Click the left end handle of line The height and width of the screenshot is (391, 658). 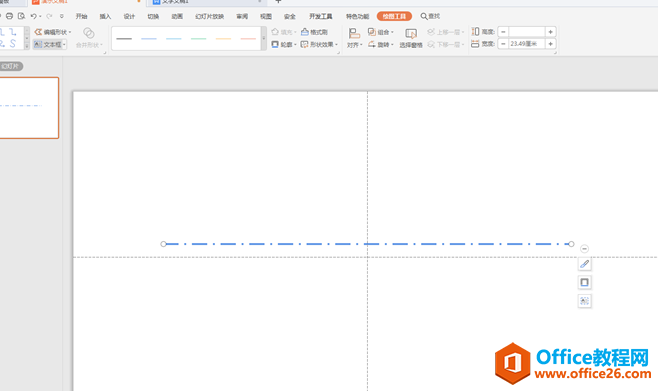click(x=163, y=244)
